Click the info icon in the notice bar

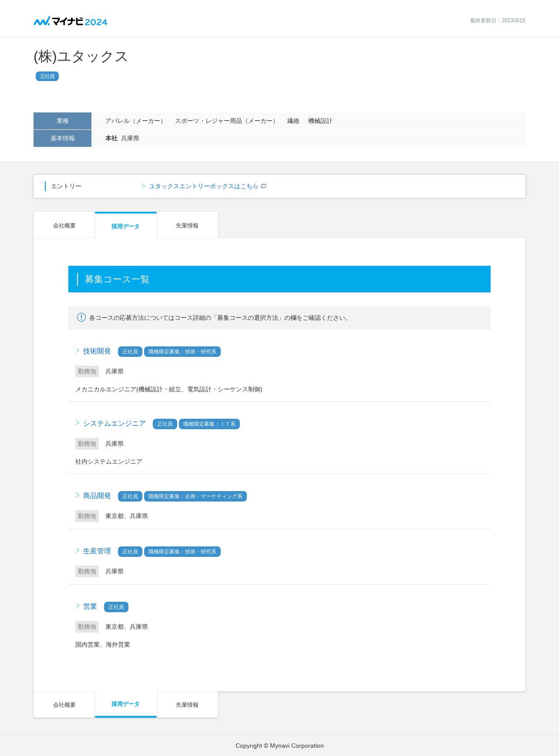[x=81, y=317]
